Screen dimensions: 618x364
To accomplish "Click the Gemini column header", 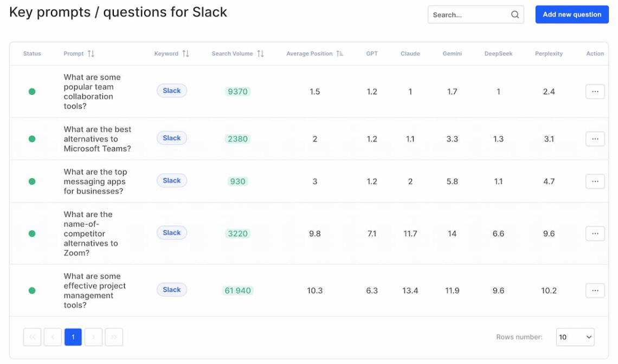I will 452,54.
